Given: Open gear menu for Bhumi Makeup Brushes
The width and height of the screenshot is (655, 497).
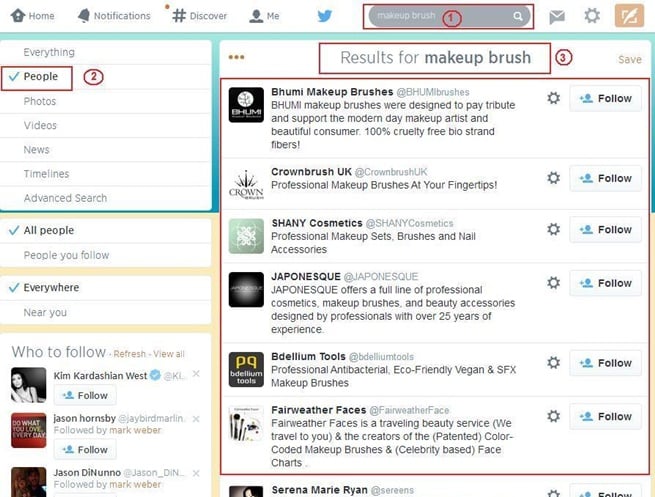Looking at the screenshot, I should (553, 98).
